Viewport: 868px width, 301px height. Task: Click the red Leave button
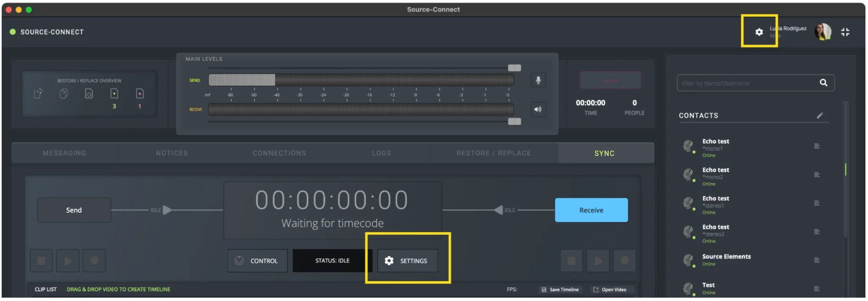click(610, 80)
